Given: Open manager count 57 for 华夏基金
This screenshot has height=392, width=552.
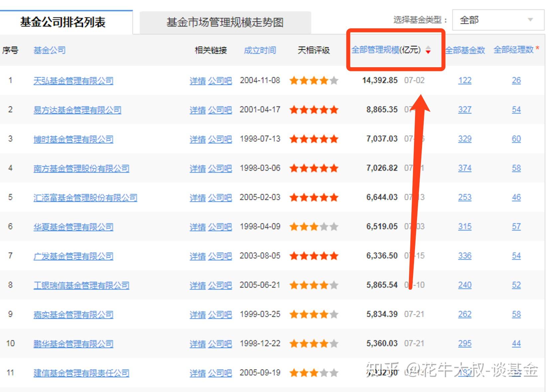Looking at the screenshot, I should pyautogui.click(x=516, y=227).
